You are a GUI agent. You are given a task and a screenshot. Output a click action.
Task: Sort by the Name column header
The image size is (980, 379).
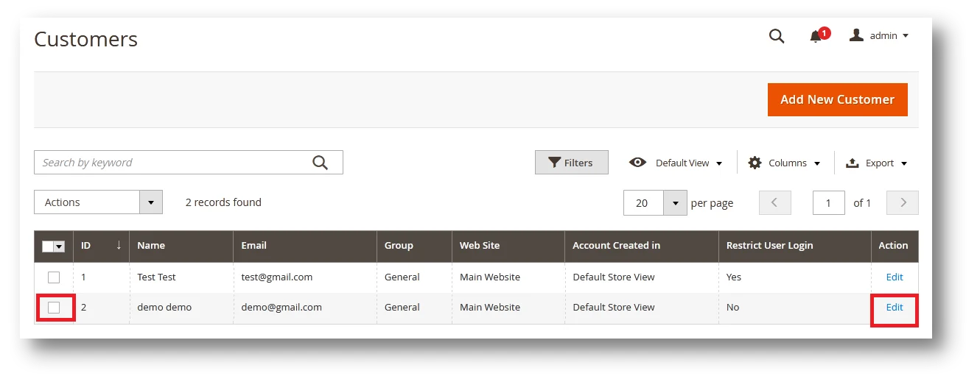(181, 246)
